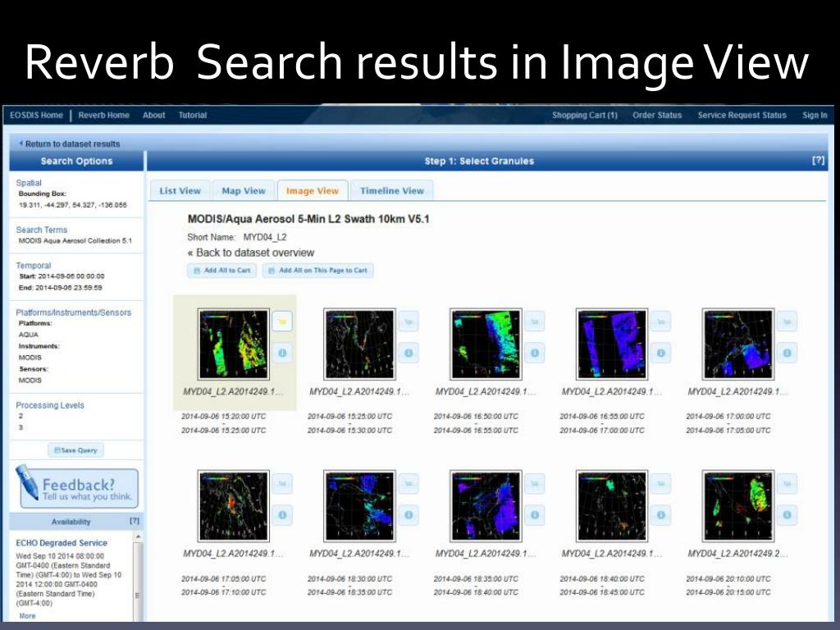Go back to dataset overview
This screenshot has width=840, height=630.
tap(251, 253)
